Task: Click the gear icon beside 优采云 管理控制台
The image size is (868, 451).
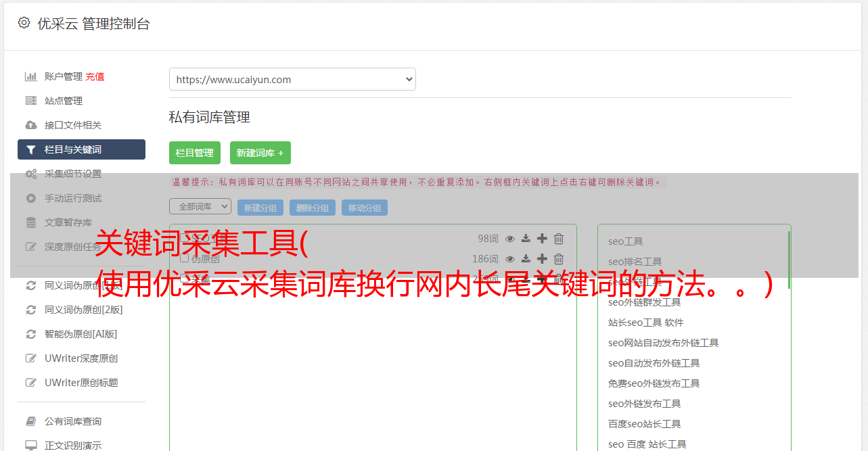Action: (24, 23)
